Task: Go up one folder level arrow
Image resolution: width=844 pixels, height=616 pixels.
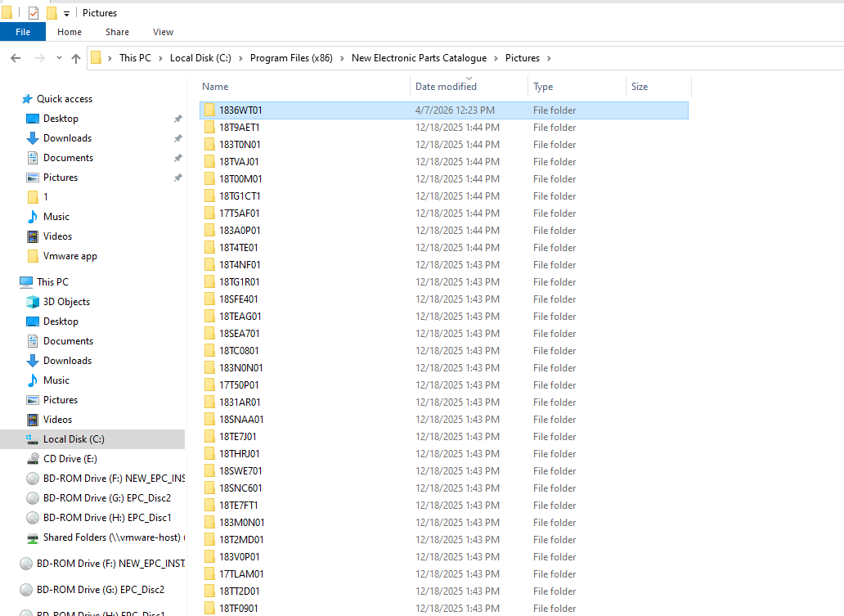Action: pyautogui.click(x=76, y=58)
